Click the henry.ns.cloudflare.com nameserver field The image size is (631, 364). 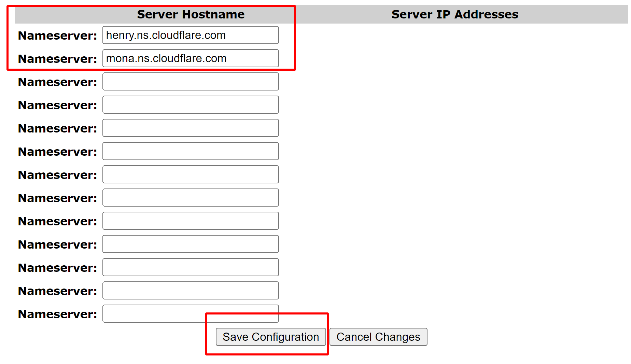190,35
